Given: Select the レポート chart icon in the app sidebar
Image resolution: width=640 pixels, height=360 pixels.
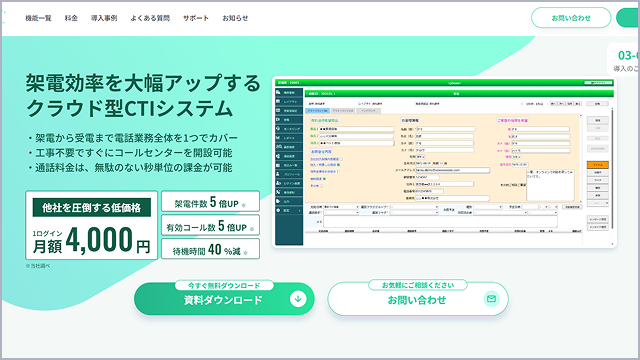Looking at the screenshot, I should (278, 138).
